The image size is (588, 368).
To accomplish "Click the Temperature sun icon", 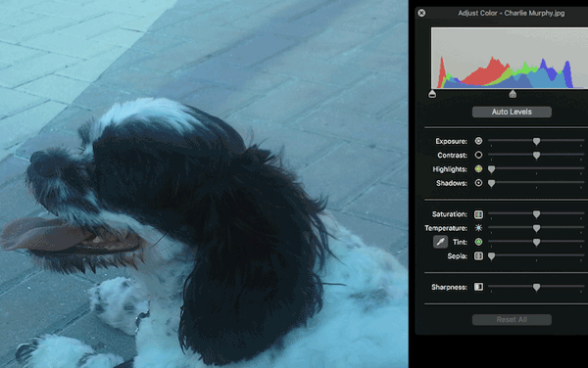I will tap(478, 228).
